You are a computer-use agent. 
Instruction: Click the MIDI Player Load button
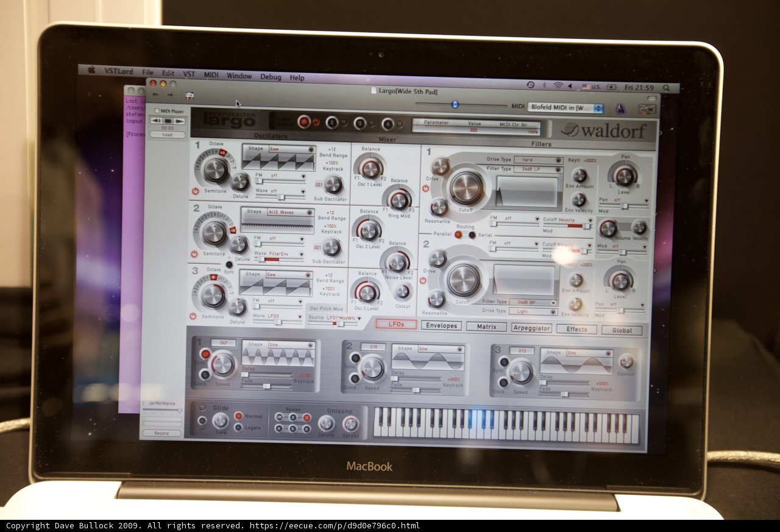coord(168,135)
